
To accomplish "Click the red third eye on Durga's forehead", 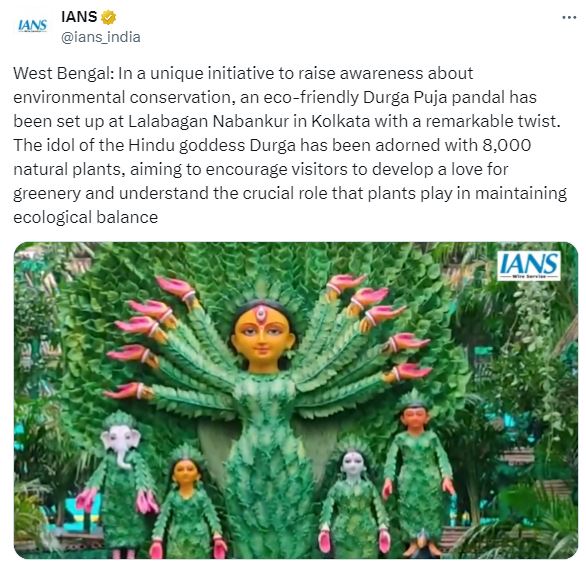I will [x=260, y=315].
